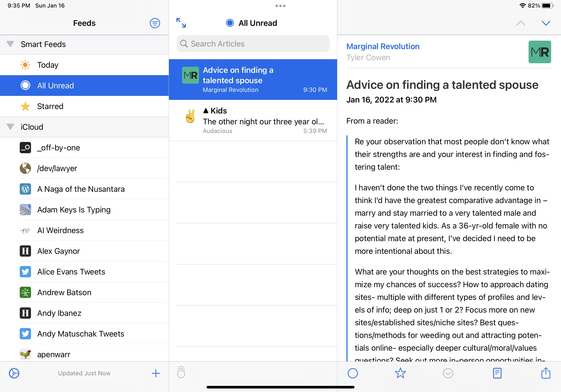Click the All Unread smart feed icon
This screenshot has width=561, height=392.
point(26,85)
